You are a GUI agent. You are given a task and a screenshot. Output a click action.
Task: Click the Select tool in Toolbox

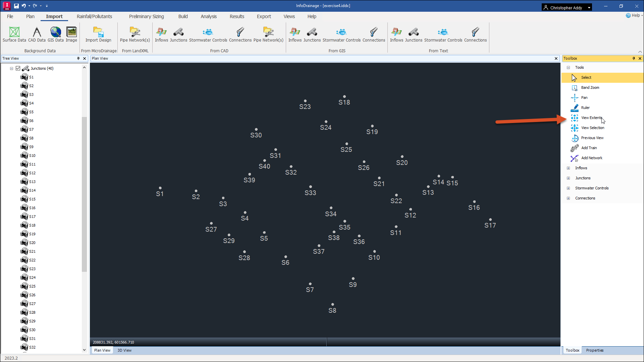point(586,77)
